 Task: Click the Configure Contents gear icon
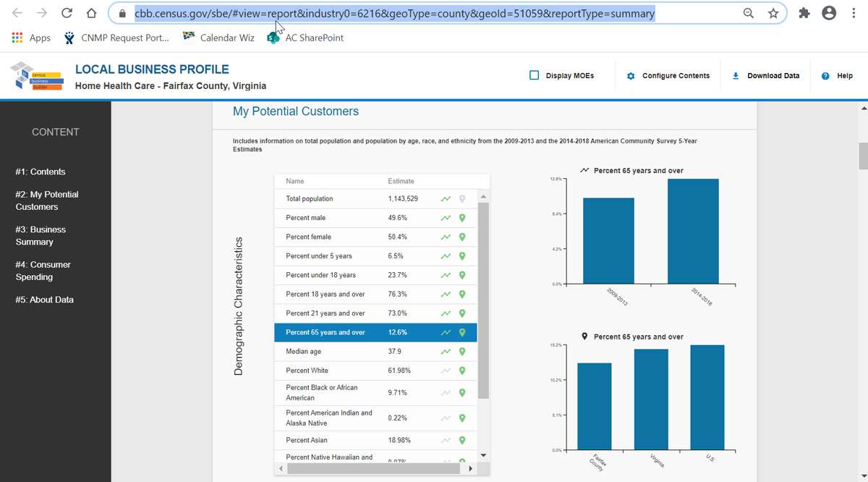631,76
